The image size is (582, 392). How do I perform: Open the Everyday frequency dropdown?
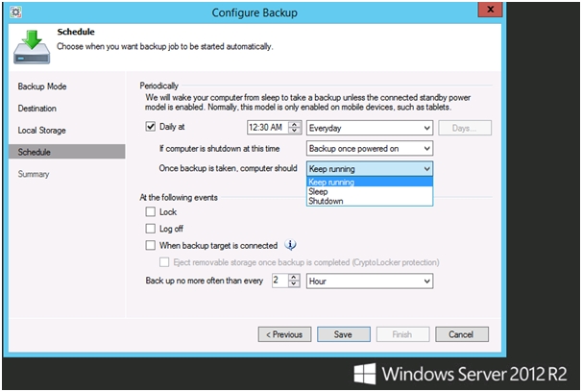(370, 128)
